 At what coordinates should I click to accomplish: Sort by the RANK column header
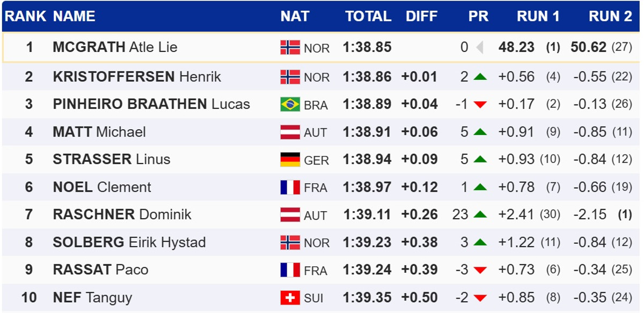pos(25,17)
